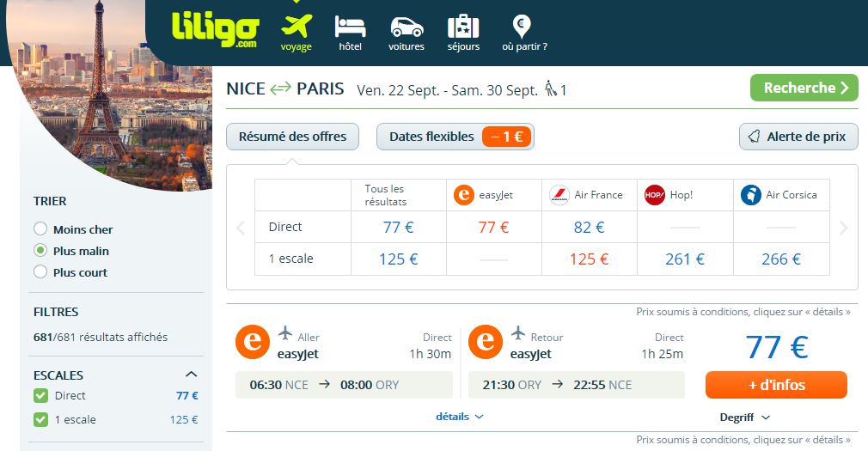Open the où partir map pin icon
Screen dimensions: 868x451
(522, 27)
